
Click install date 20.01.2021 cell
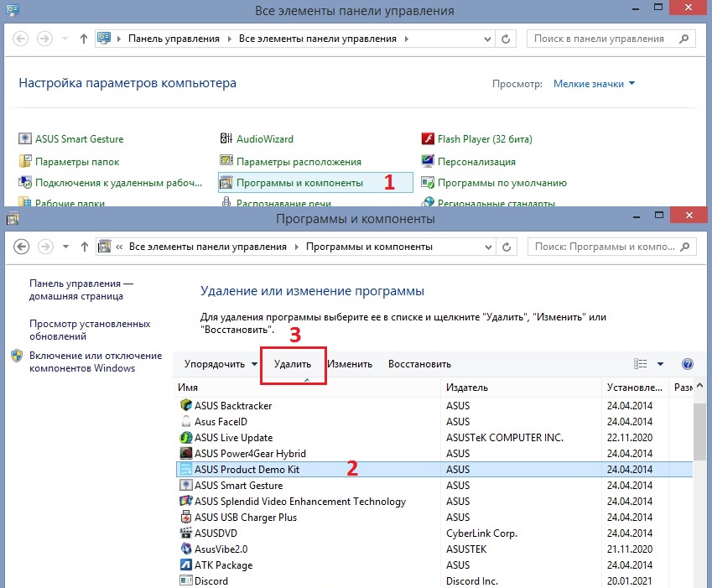pos(630,580)
